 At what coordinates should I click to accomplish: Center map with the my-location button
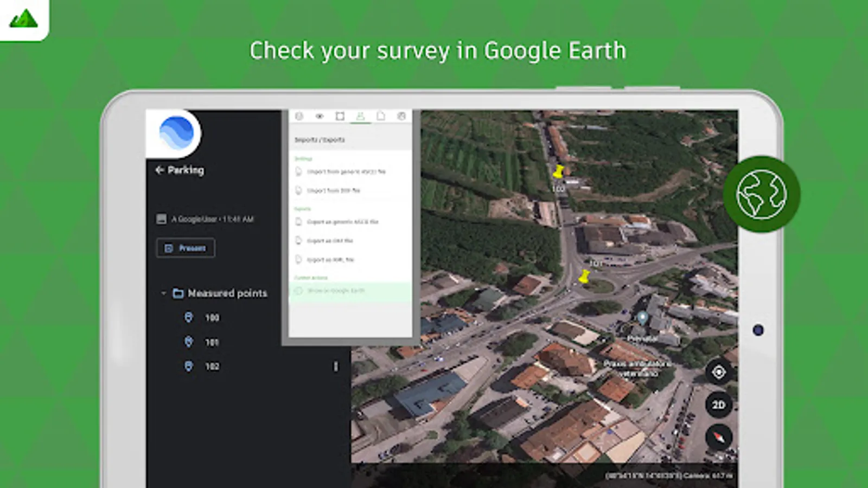(x=719, y=373)
